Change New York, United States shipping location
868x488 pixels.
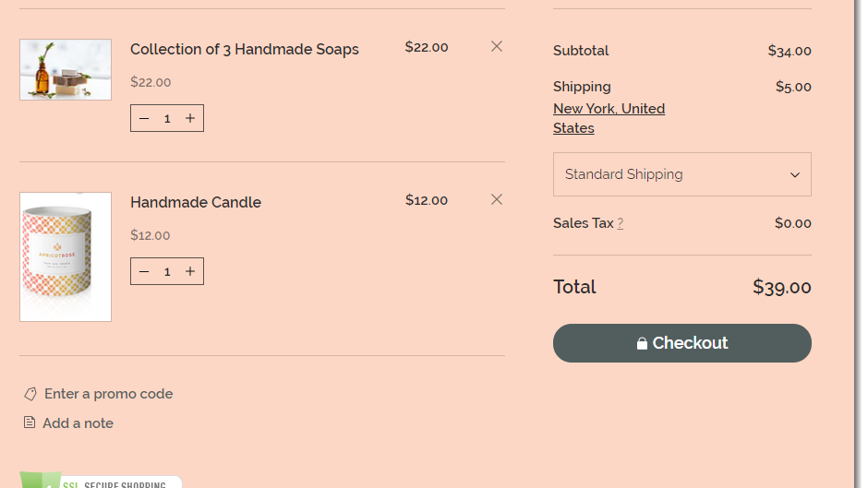point(609,118)
